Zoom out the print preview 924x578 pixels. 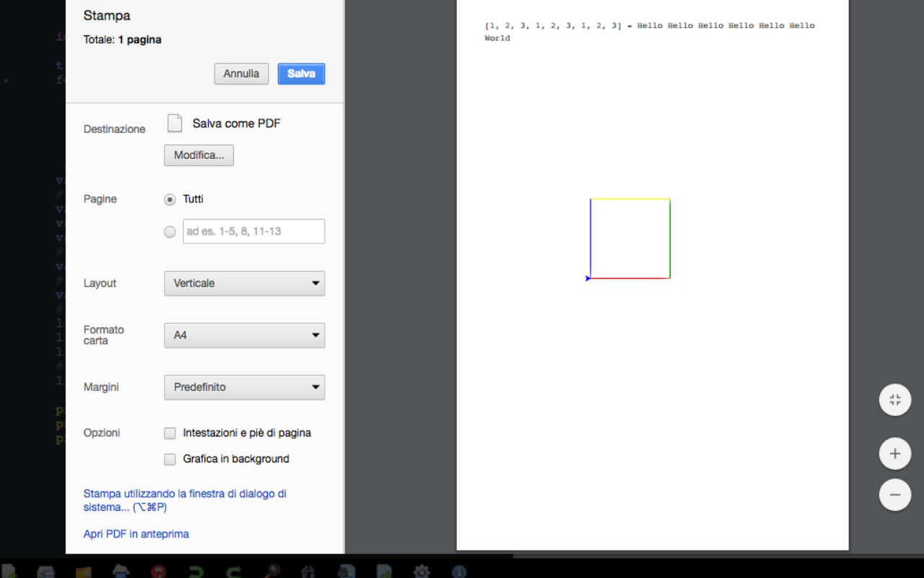tap(895, 495)
